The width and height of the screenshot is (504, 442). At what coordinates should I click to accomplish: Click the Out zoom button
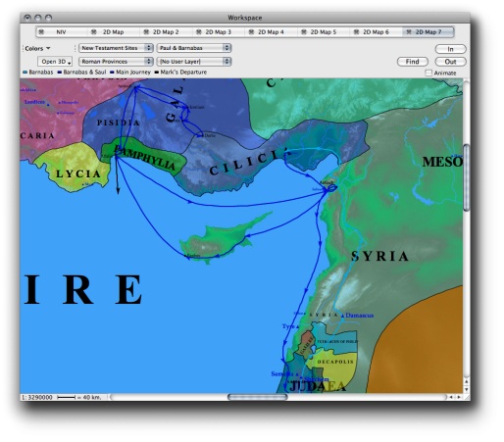pyautogui.click(x=450, y=62)
